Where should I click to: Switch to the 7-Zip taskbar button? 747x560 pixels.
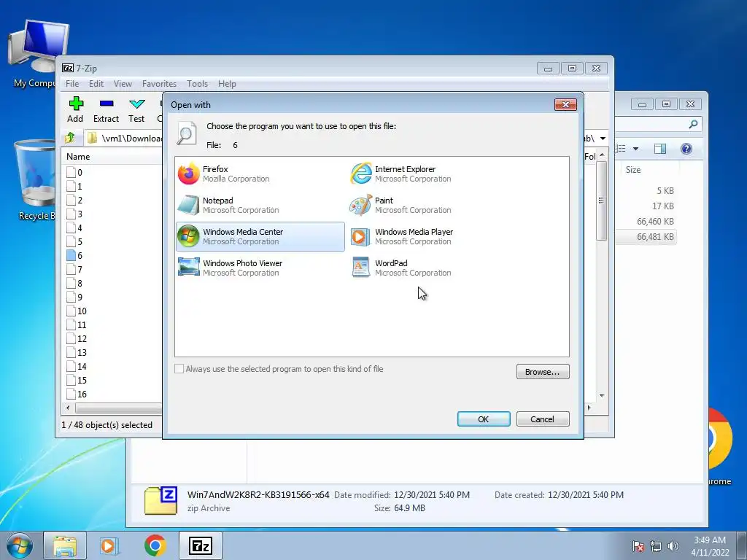pos(201,545)
